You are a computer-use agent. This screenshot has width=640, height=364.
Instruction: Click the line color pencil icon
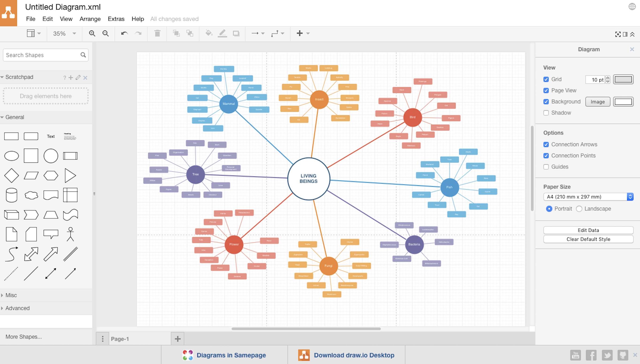point(222,34)
